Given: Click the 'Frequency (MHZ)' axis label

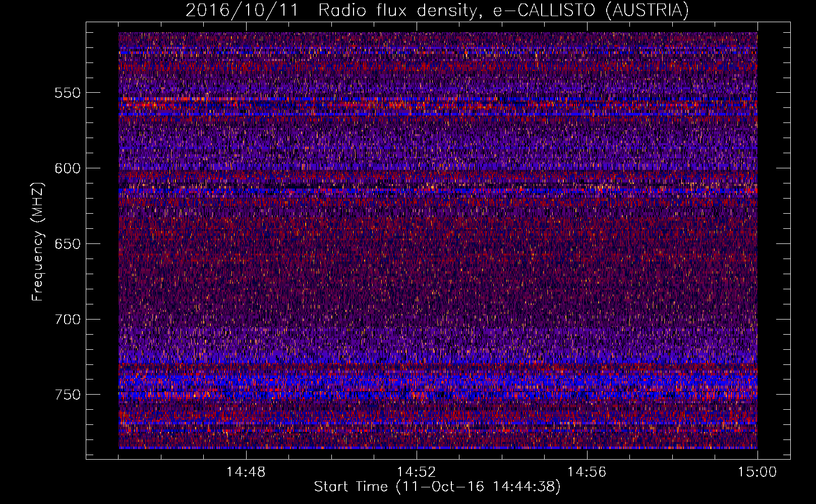Looking at the screenshot, I should pos(38,241).
